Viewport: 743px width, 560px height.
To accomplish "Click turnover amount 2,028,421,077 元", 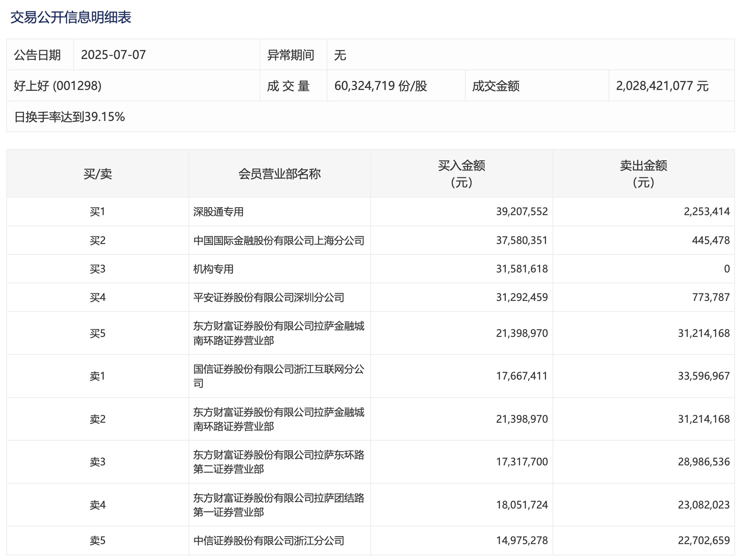I will pyautogui.click(x=662, y=86).
